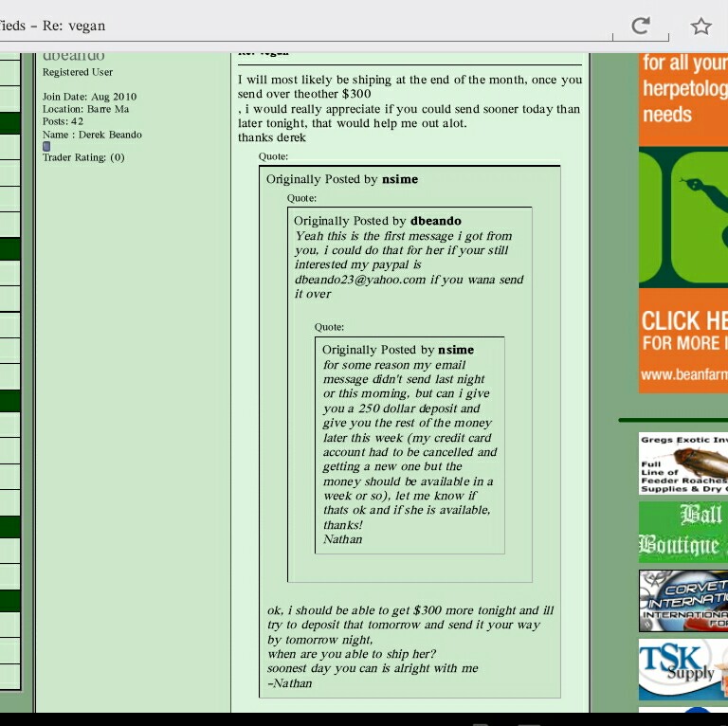The height and width of the screenshot is (726, 728).
Task: Bookmark this page with the star icon
Action: click(x=701, y=26)
